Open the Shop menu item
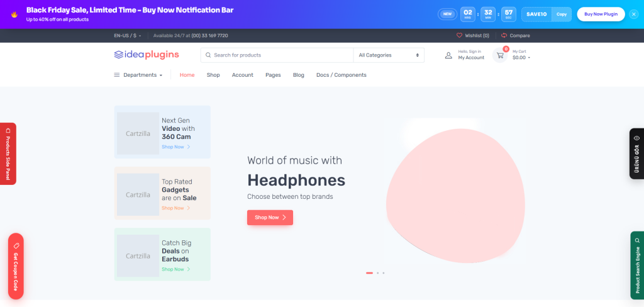 213,75
